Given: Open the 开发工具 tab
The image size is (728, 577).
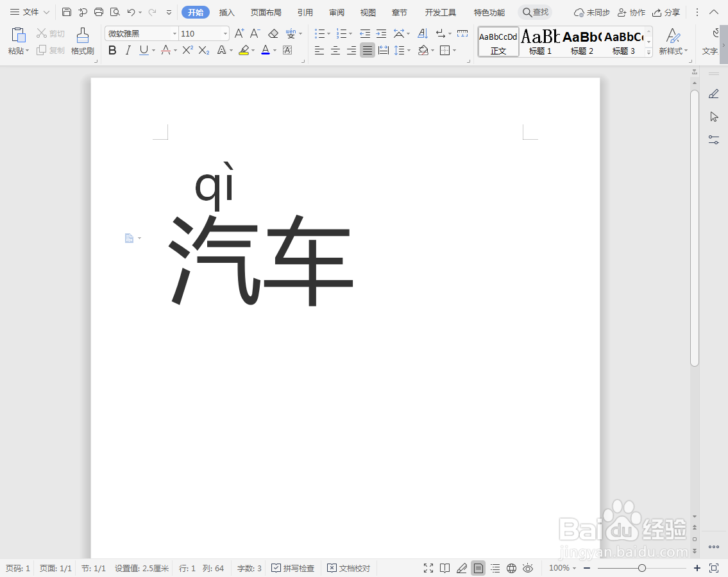Looking at the screenshot, I should 441,13.
